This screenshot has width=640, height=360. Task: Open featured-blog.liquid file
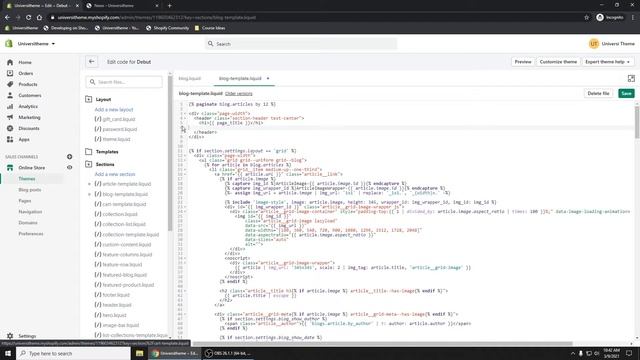pos(124,275)
